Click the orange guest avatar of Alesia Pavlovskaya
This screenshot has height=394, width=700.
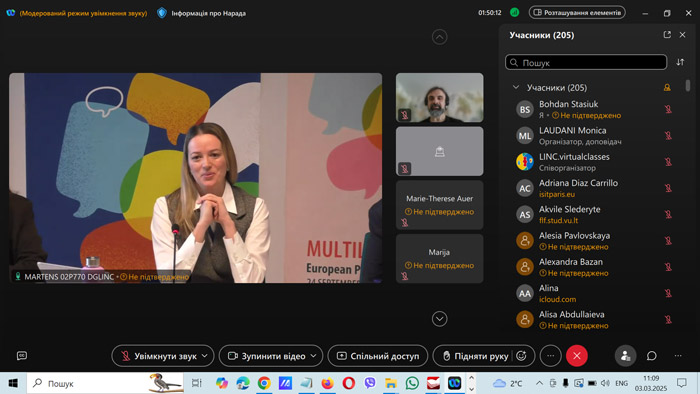[x=525, y=241]
